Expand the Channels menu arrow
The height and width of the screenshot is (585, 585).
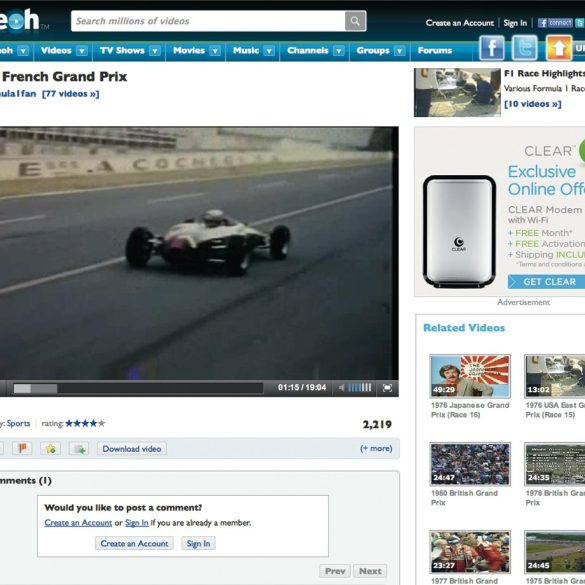(x=338, y=51)
